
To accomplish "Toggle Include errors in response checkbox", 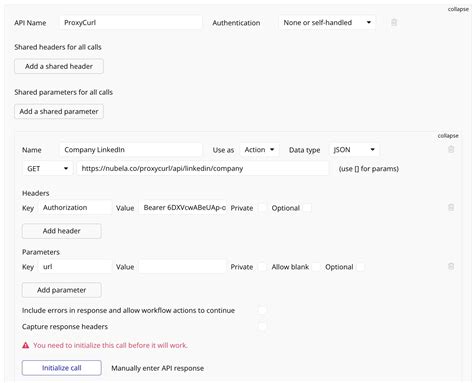I will point(262,310).
